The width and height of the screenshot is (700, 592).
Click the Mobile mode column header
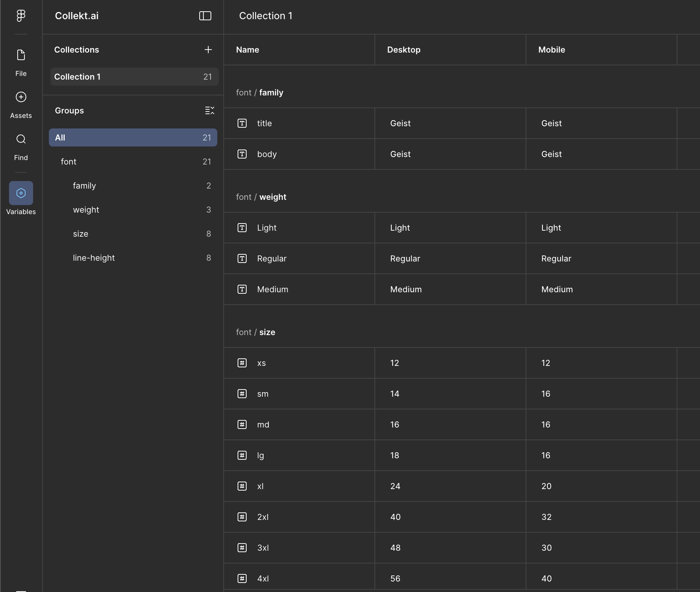[552, 50]
